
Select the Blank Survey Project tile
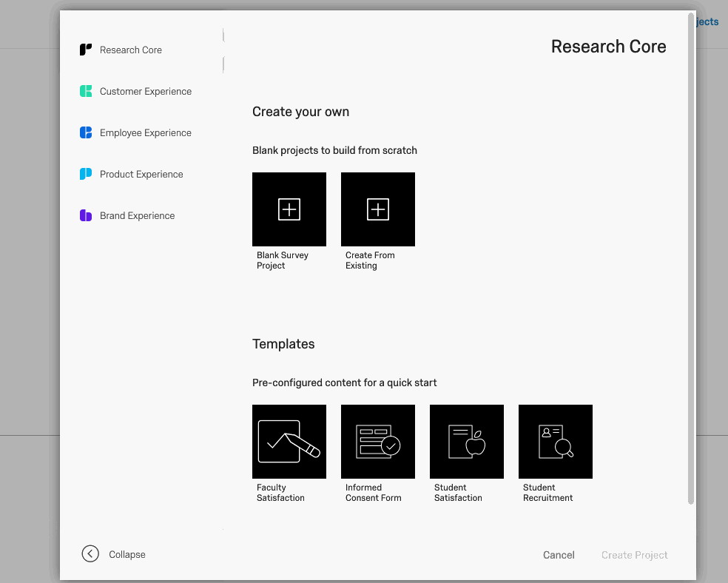point(289,209)
